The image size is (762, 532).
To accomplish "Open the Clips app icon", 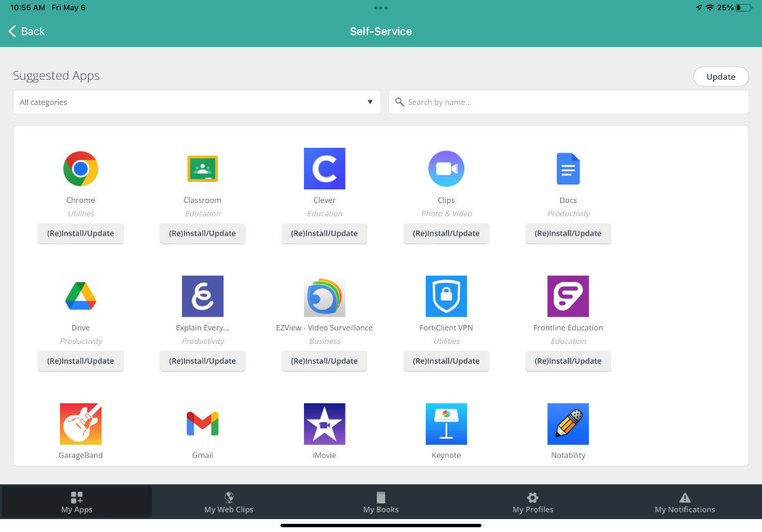I will point(446,168).
